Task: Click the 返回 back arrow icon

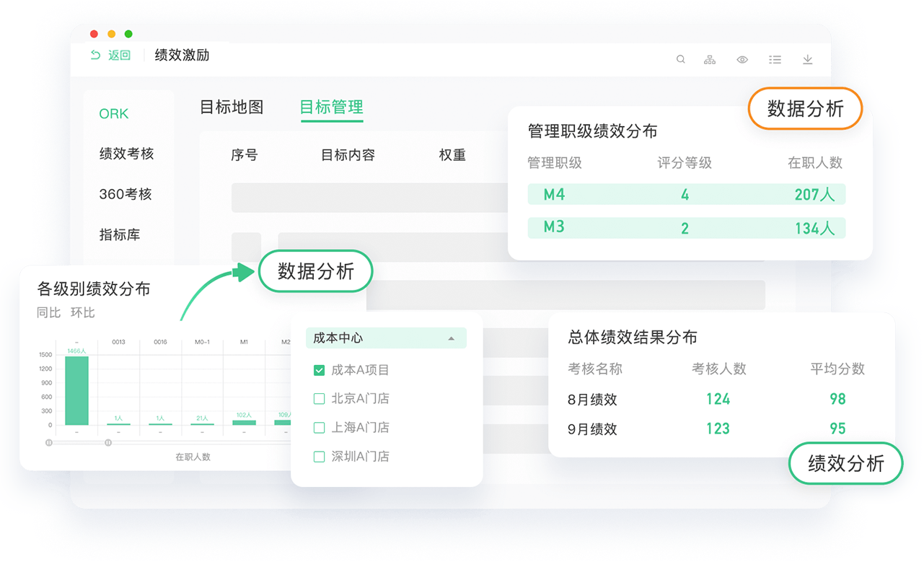Action: (x=95, y=56)
